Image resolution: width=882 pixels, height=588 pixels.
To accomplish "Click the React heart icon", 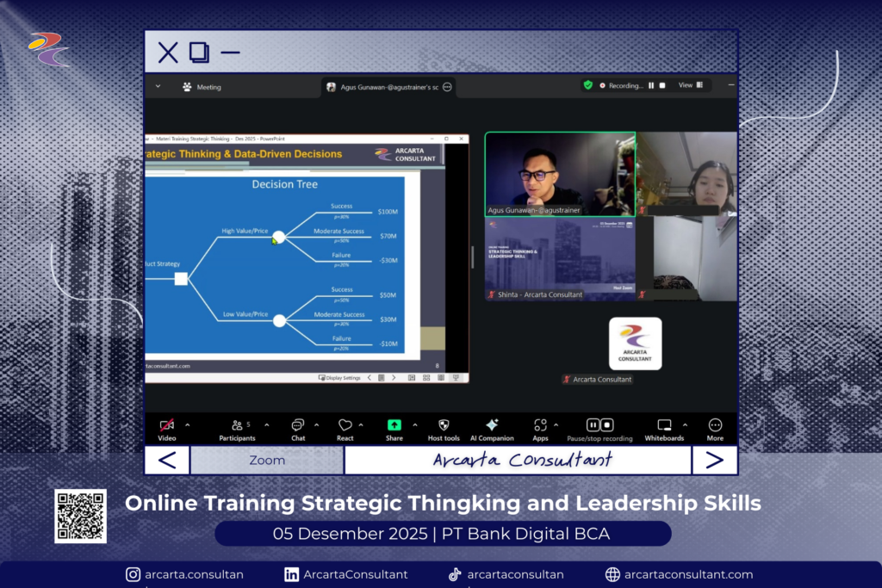I will coord(345,426).
